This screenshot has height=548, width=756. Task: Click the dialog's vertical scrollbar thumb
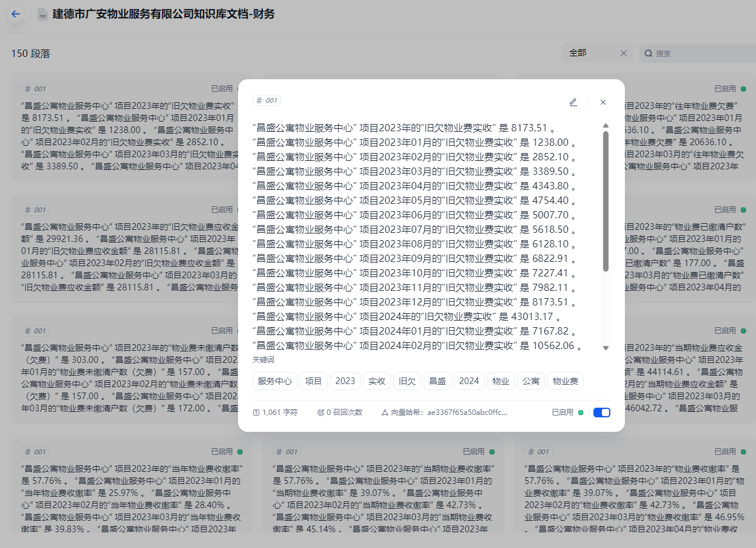click(x=606, y=201)
